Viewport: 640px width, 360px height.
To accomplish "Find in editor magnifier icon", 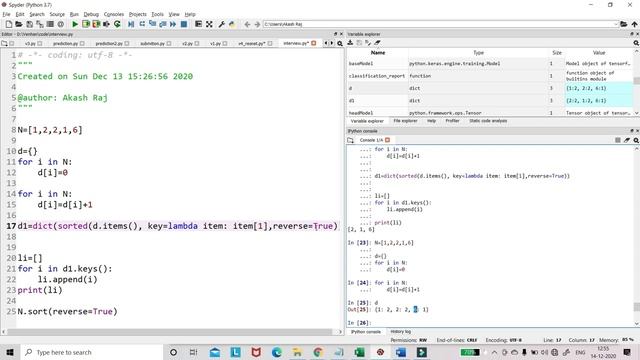I will pyautogui.click(x=340, y=43).
